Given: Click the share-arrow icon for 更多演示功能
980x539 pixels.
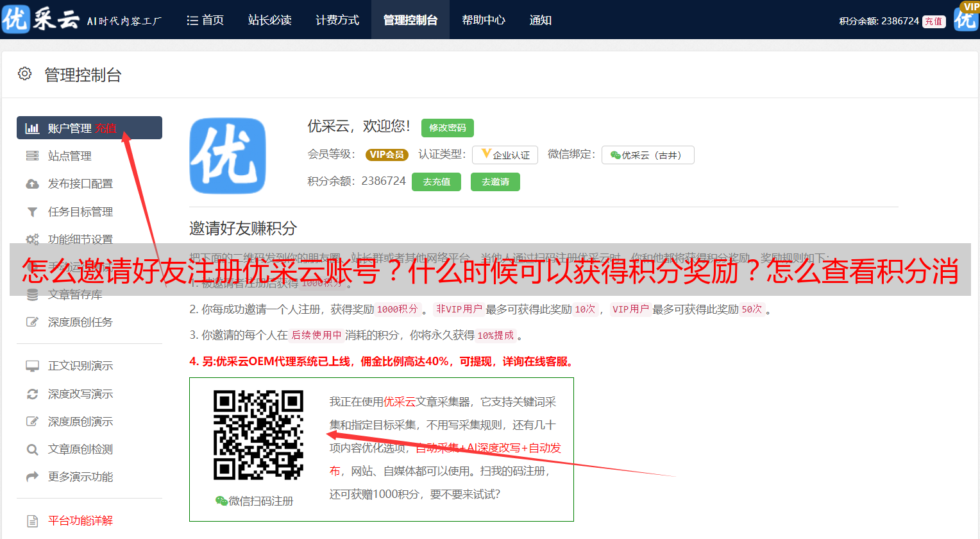Looking at the screenshot, I should [x=32, y=477].
